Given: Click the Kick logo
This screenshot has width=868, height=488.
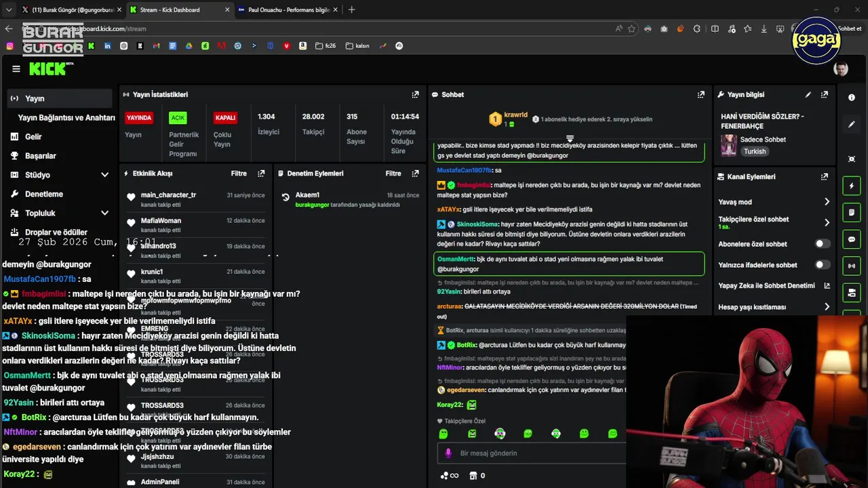Looking at the screenshot, I should [52, 68].
